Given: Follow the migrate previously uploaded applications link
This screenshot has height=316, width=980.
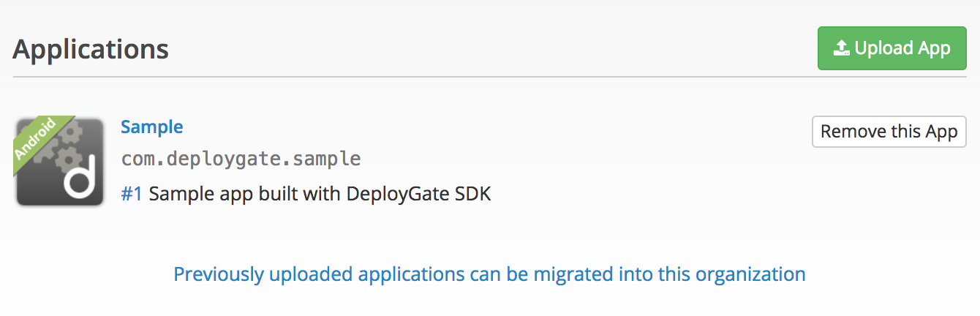Looking at the screenshot, I should pos(489,274).
